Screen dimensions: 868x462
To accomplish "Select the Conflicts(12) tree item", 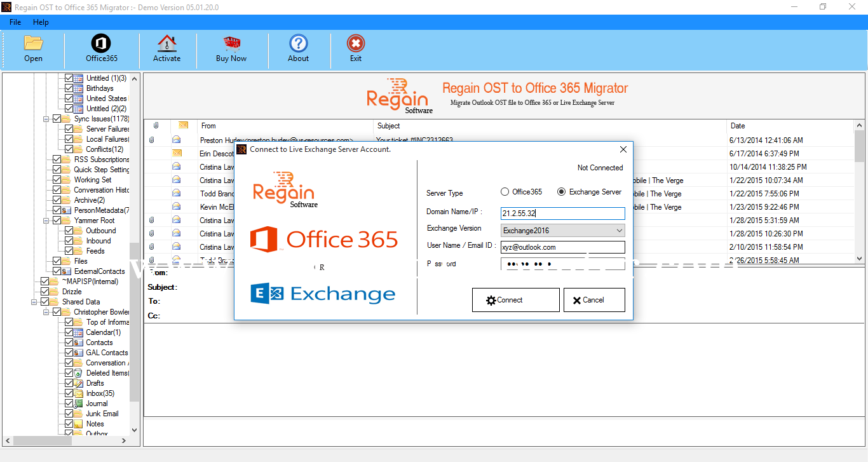I will click(105, 149).
